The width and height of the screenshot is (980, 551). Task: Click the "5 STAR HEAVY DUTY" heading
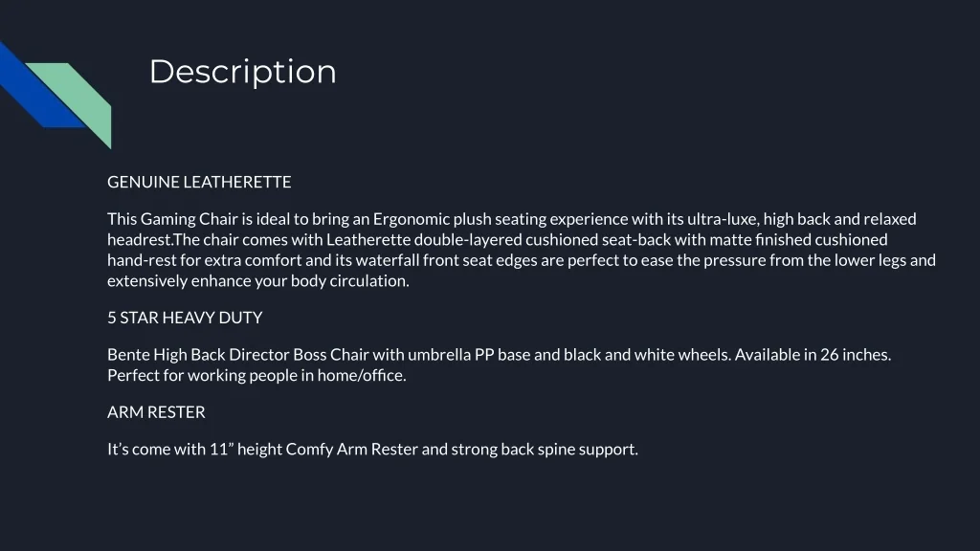pos(185,318)
